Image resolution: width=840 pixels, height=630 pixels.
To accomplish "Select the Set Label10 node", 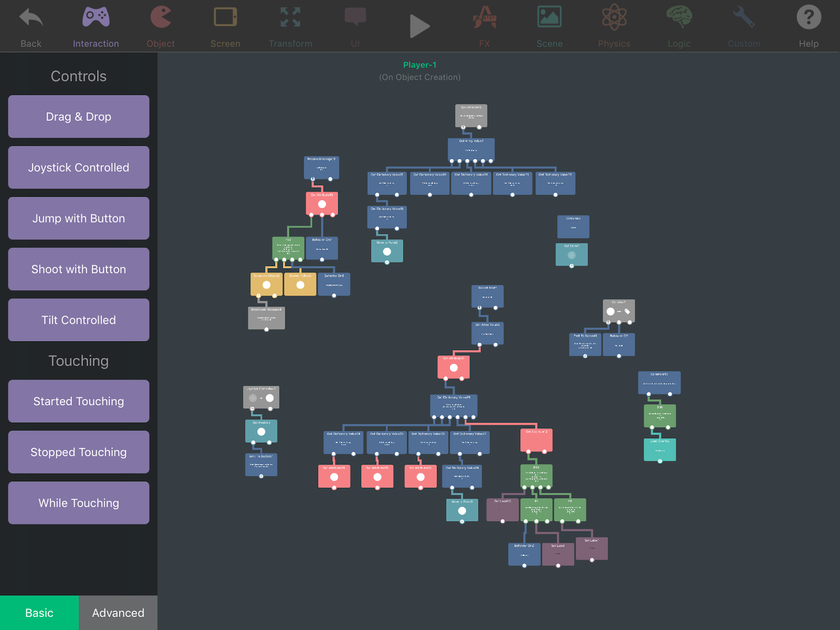I will (x=502, y=510).
